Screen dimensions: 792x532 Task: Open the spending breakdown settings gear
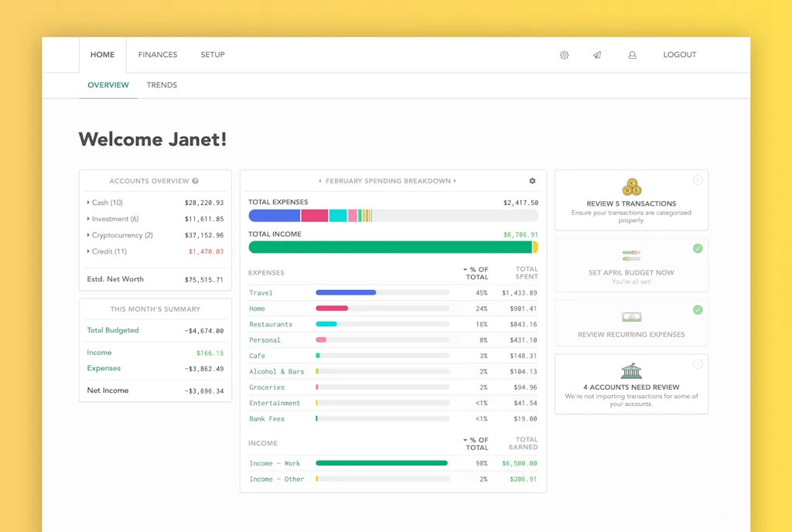[532, 180]
